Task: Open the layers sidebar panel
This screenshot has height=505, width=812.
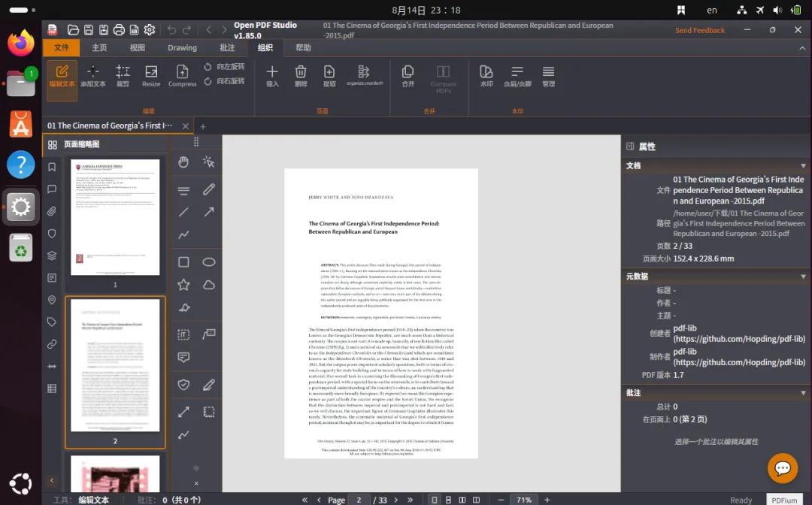Action: coord(52,256)
